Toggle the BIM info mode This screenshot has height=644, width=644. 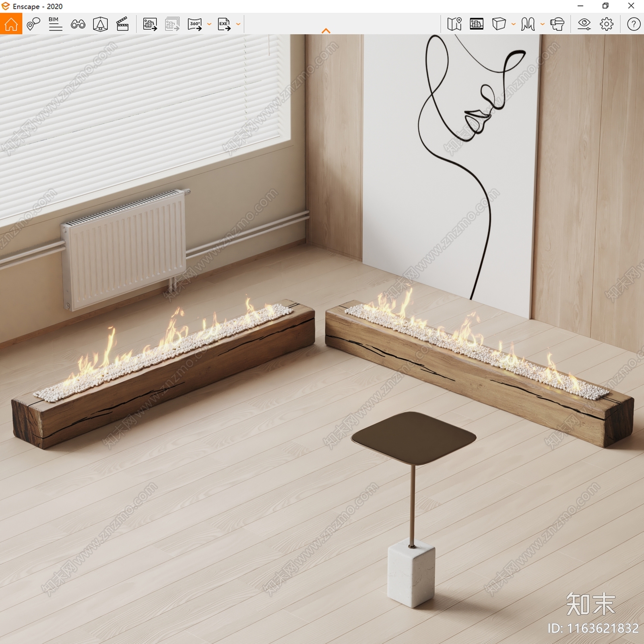click(x=55, y=24)
